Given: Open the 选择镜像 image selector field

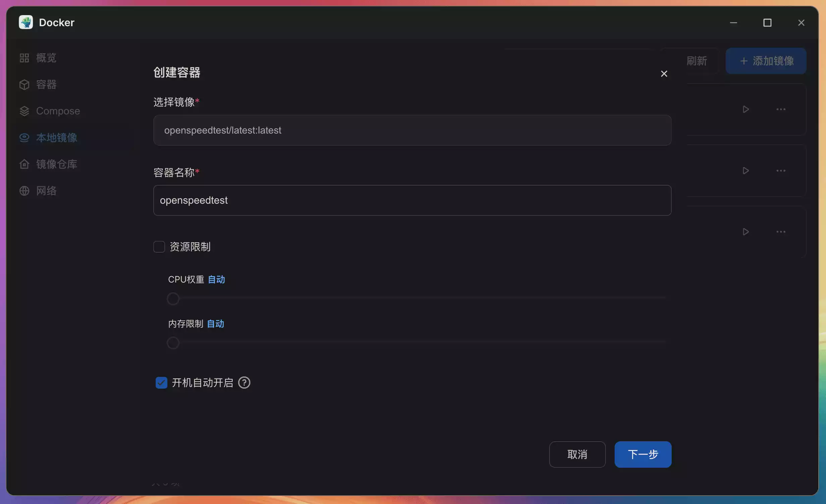Looking at the screenshot, I should pos(412,130).
